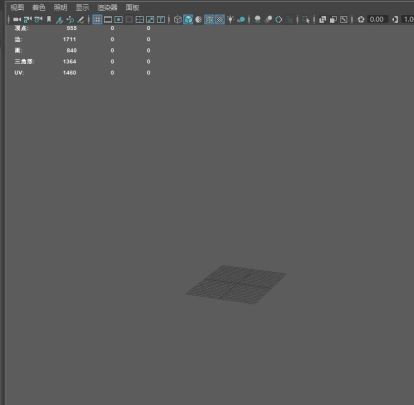The image size is (414, 405).
Task: Click the 面 face count 840
Action: tap(72, 51)
